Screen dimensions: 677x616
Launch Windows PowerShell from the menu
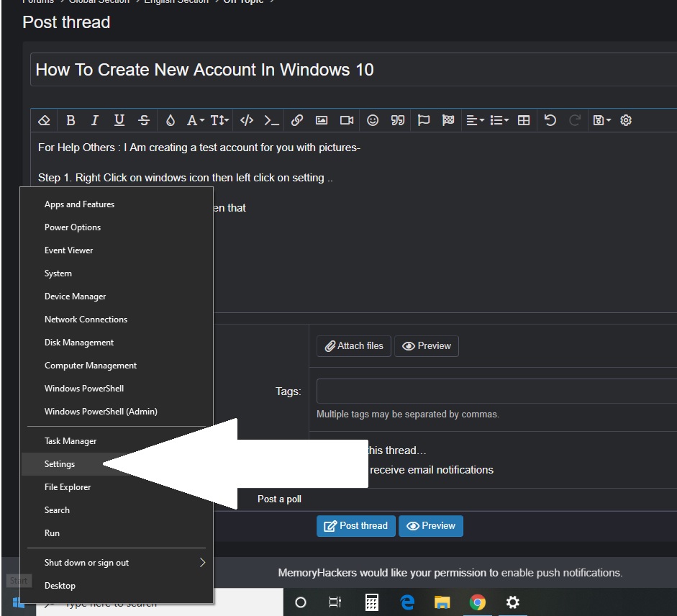click(117, 389)
